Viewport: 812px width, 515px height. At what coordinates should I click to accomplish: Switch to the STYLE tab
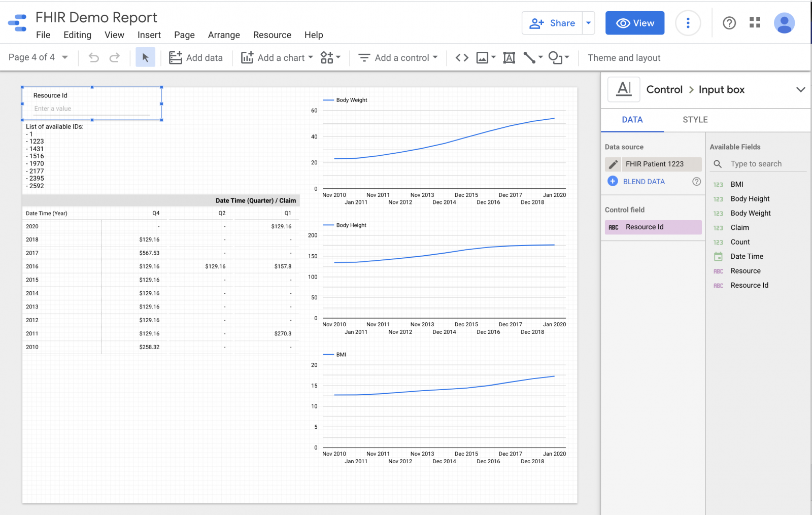tap(695, 120)
